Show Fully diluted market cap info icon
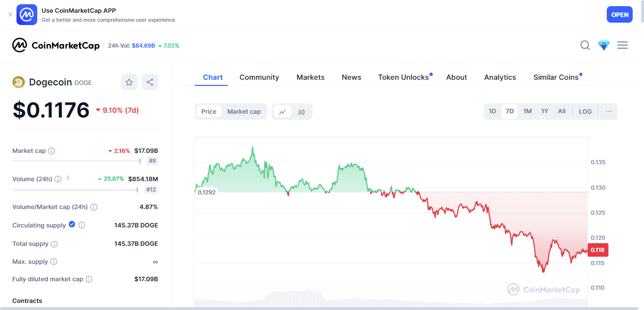The width and height of the screenshot is (644, 310). (89, 279)
